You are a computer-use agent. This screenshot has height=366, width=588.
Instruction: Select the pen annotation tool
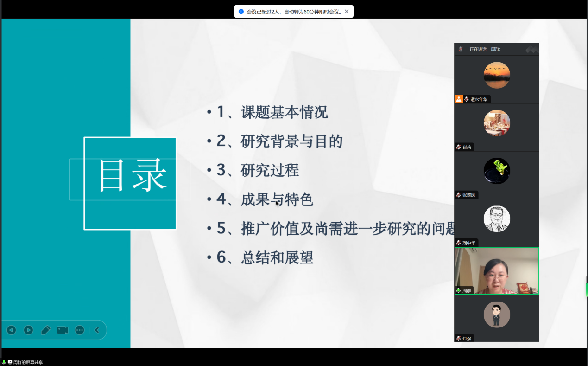pos(45,330)
